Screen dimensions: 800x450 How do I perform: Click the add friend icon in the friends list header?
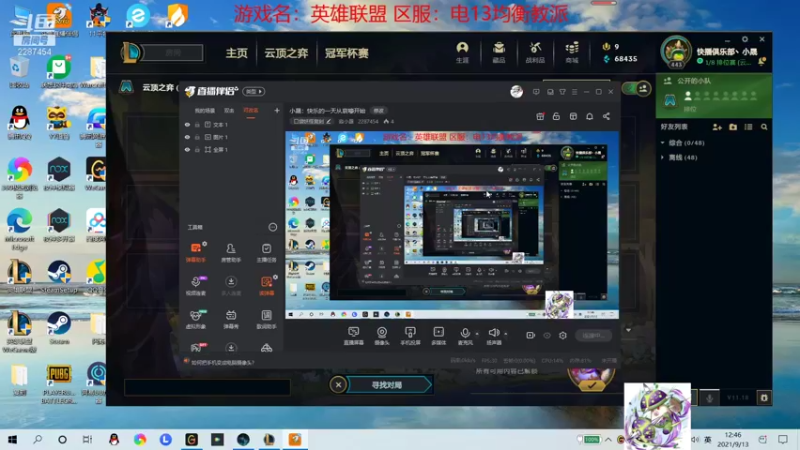(717, 127)
